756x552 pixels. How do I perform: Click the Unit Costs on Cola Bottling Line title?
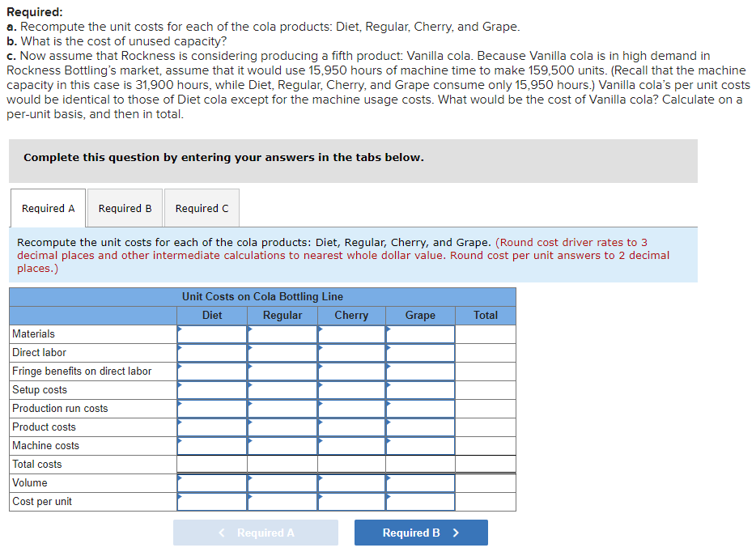[x=262, y=296]
